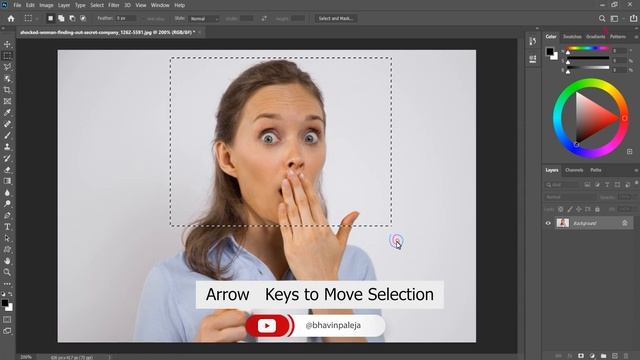Viewport: 640px width, 360px height.
Task: Toggle Quick Mask mode icon
Action: point(7,320)
